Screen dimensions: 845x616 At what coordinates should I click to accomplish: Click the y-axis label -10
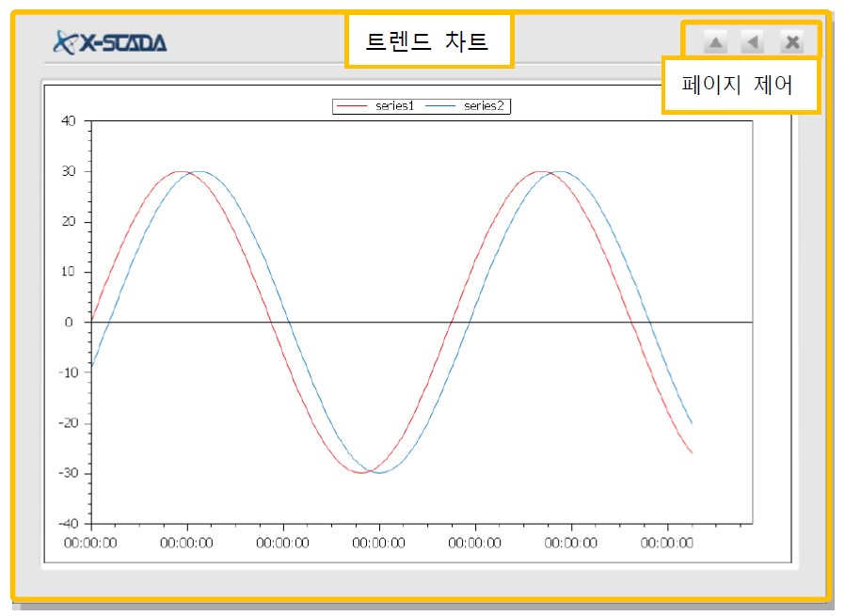[x=69, y=372]
